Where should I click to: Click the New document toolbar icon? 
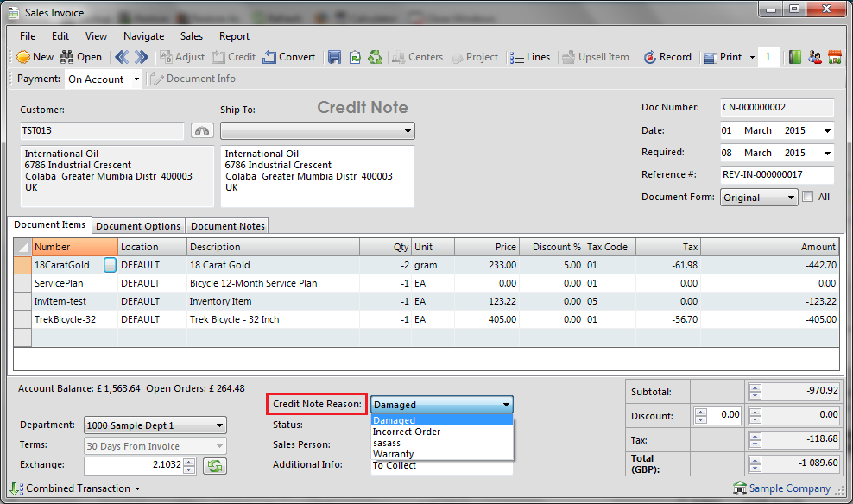click(x=35, y=57)
